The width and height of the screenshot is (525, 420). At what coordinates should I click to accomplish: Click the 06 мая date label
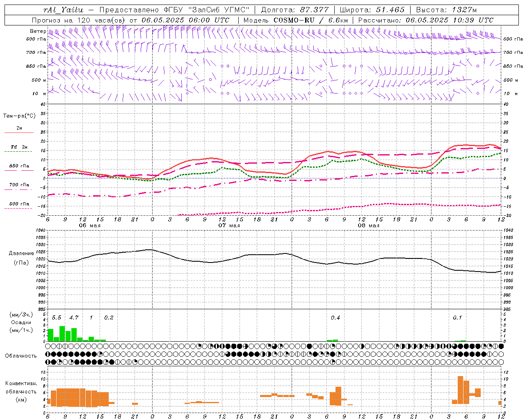[x=90, y=226]
